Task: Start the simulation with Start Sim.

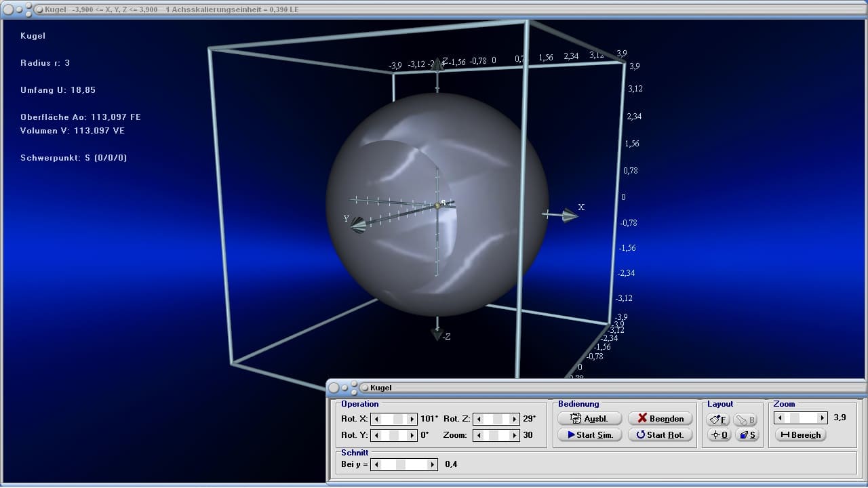Action: pyautogui.click(x=590, y=434)
